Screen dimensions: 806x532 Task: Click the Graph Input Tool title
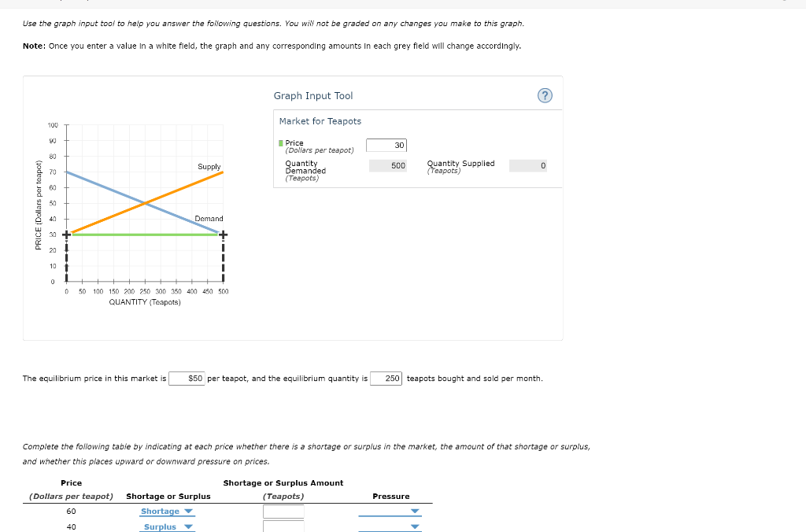pyautogui.click(x=315, y=95)
